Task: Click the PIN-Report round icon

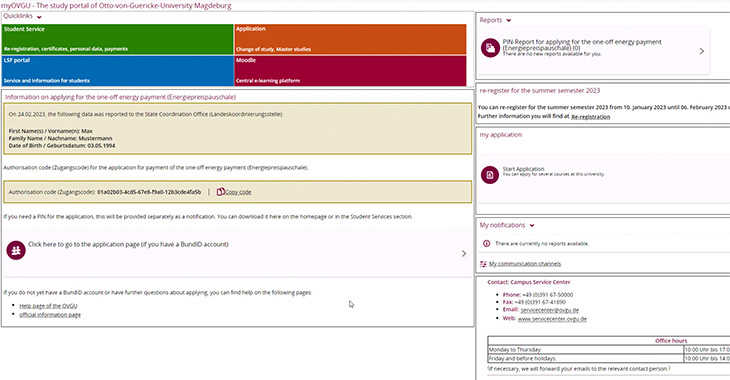Action: [490, 48]
